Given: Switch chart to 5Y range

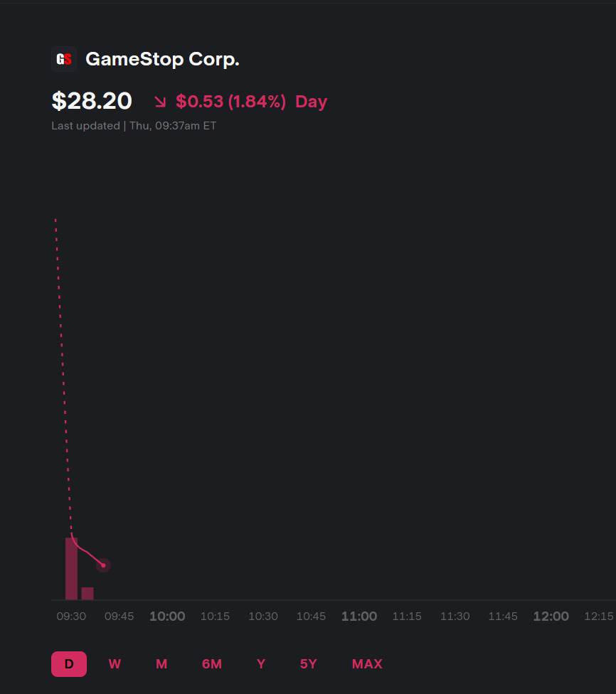Looking at the screenshot, I should point(308,664).
